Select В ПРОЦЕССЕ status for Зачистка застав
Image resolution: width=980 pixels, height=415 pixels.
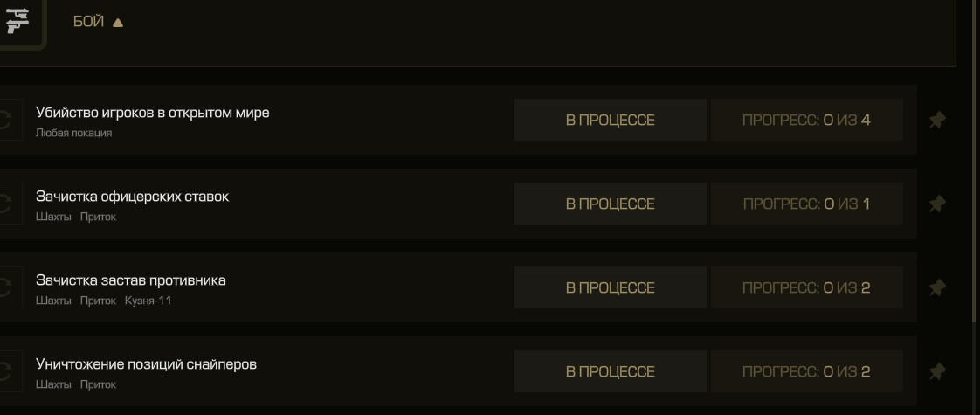pos(610,287)
